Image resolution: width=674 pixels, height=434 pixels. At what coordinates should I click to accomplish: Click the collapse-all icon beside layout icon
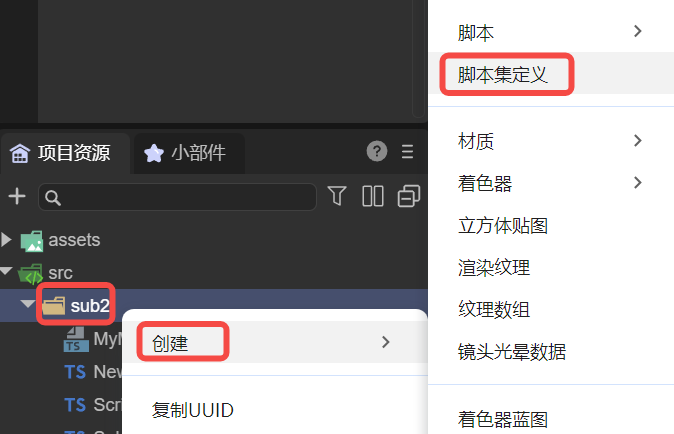408,196
